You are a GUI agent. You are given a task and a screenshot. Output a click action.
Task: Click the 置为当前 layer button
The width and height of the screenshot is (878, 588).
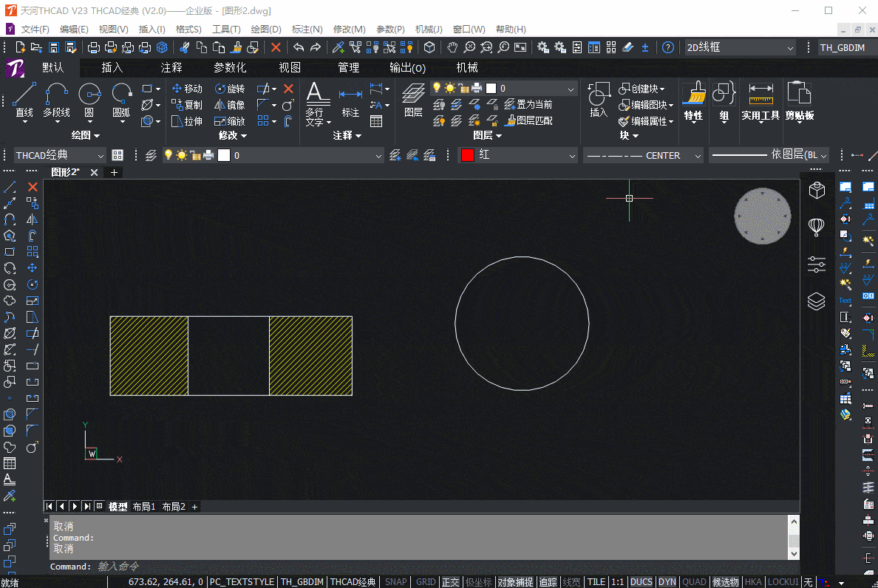[x=534, y=104]
